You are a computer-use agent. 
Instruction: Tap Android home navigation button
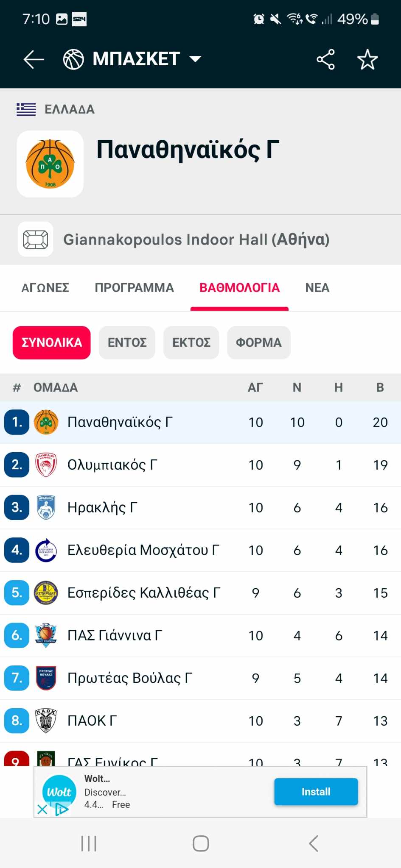(201, 843)
